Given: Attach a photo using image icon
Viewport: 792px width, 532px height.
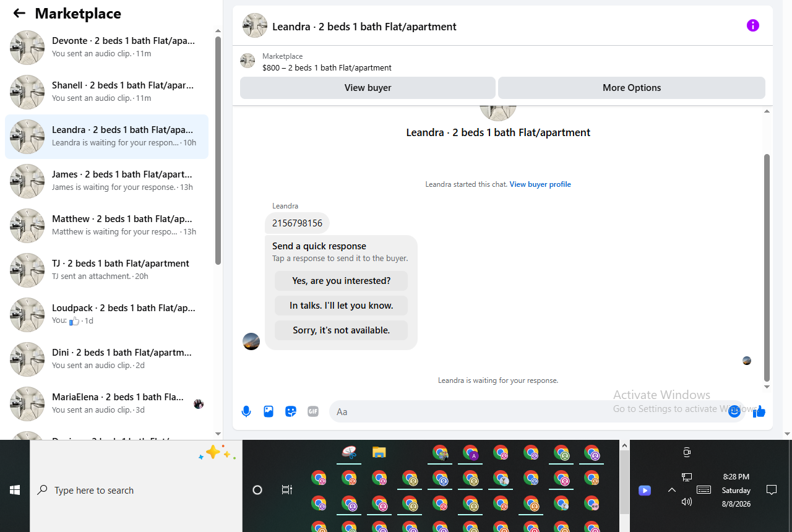Looking at the screenshot, I should (269, 411).
